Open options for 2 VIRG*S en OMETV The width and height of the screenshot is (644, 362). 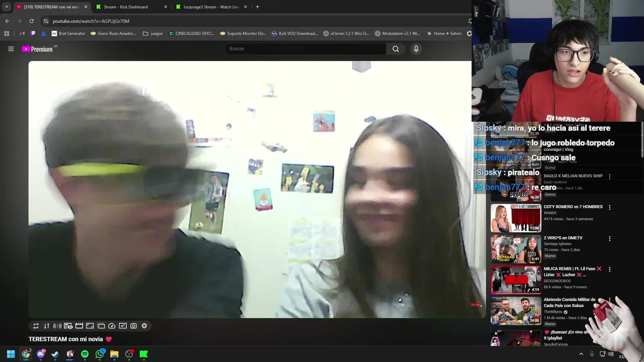pyautogui.click(x=609, y=238)
